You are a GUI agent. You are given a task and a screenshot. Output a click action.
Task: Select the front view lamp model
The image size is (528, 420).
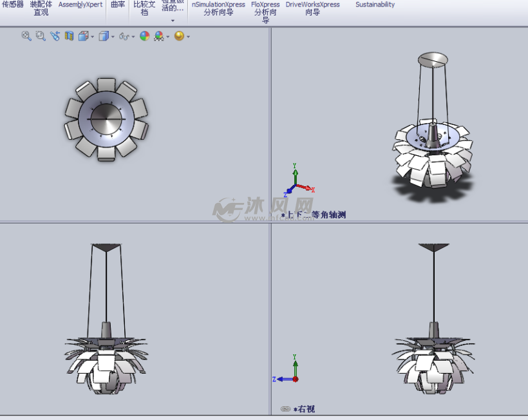[x=106, y=318]
